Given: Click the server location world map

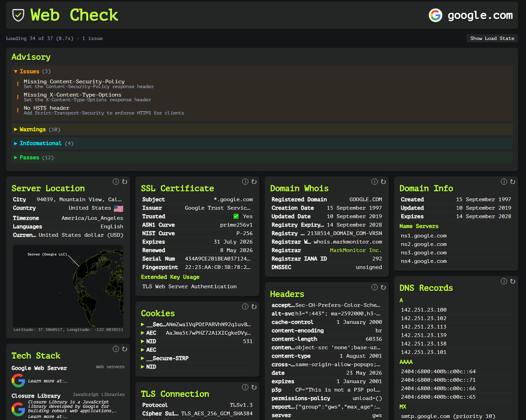Looking at the screenshot, I should tap(68, 286).
